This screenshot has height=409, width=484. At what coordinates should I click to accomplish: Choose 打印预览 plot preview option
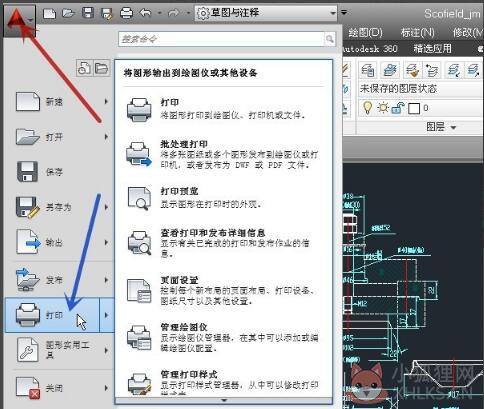(x=223, y=197)
